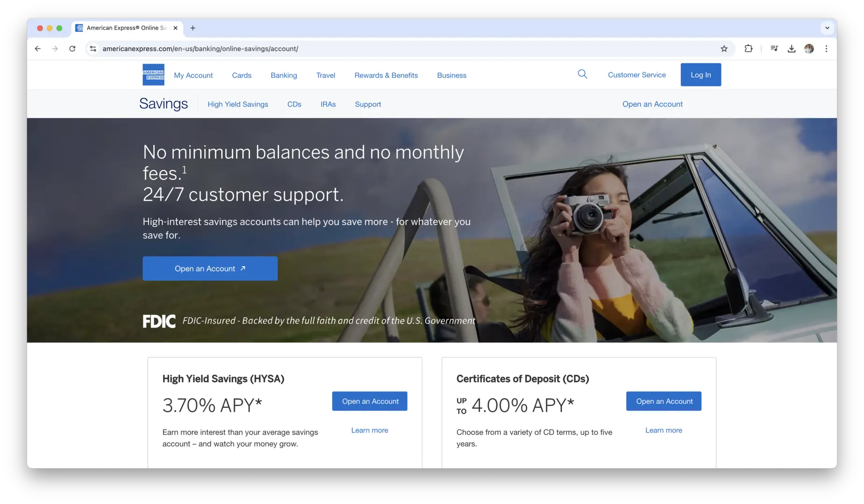The height and width of the screenshot is (504, 864).
Task: Open an Account for Certificates of Deposit
Action: click(x=664, y=401)
